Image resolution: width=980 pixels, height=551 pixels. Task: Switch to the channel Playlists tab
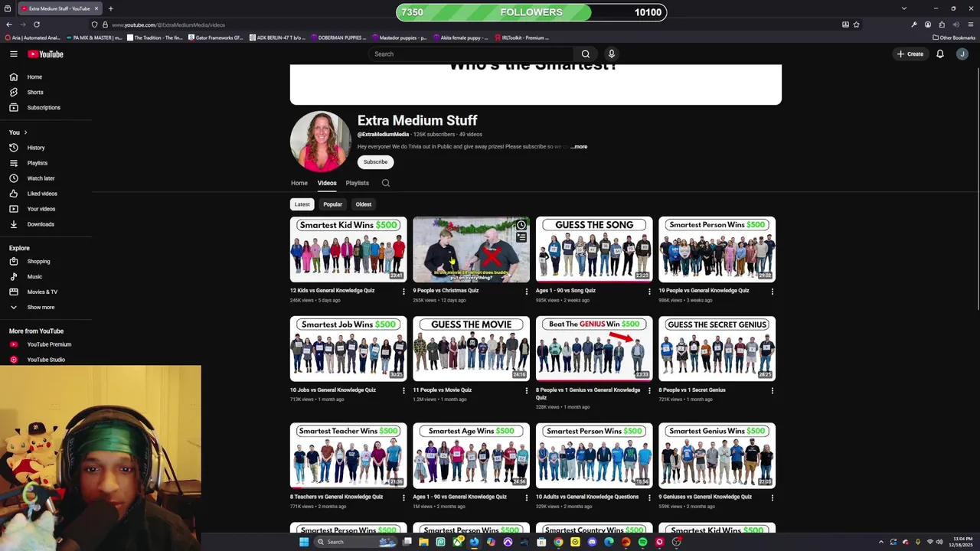coord(357,183)
